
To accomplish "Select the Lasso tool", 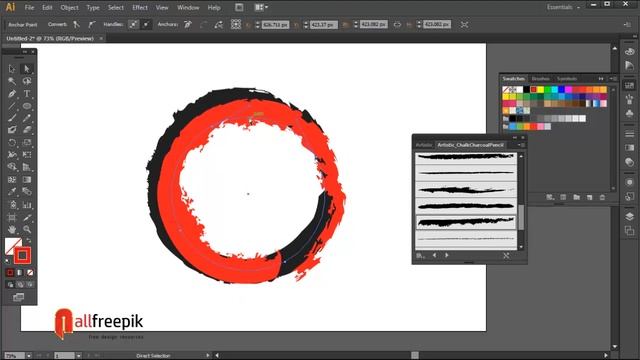I will click(x=27, y=81).
